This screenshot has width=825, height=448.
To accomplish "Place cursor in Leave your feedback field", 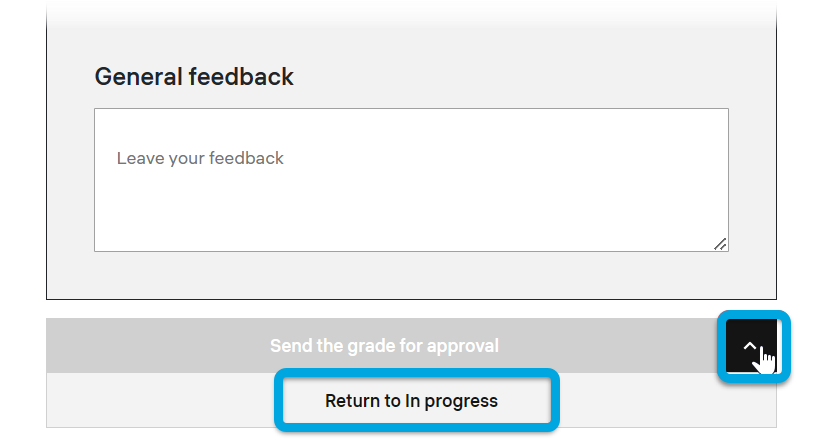I will (x=200, y=158).
